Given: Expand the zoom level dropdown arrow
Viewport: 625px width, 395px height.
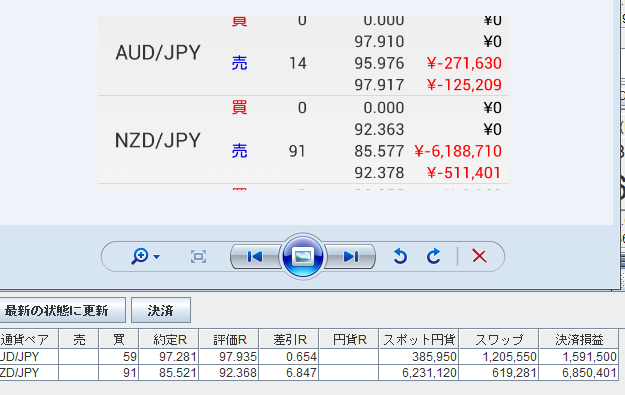Looking at the screenshot, I should point(157,257).
